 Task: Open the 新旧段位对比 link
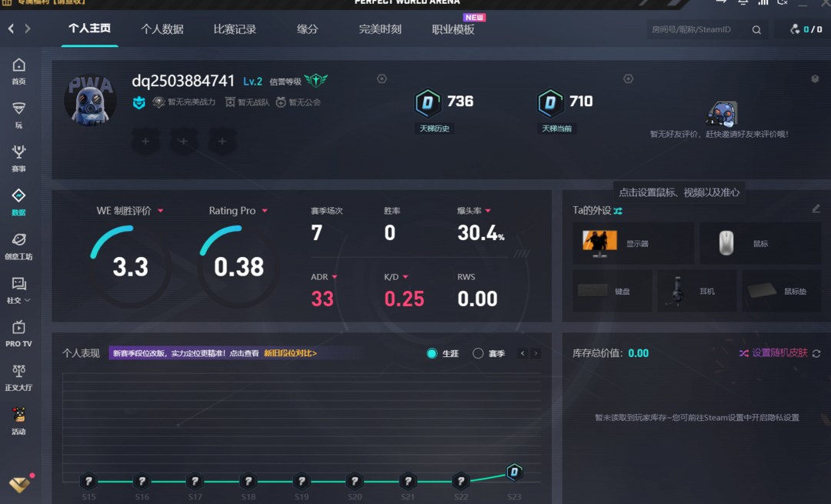pos(290,353)
